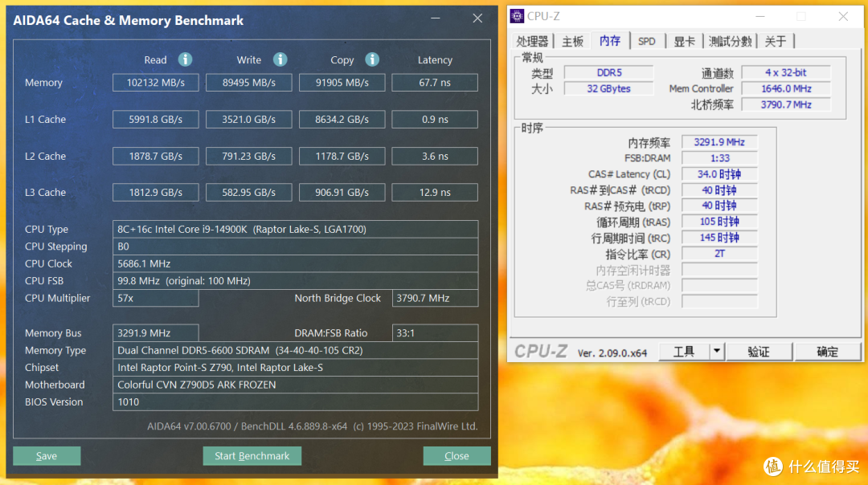Screen dimensions: 868x485
Task: Click 指令比率 (CR) 2T value
Action: [x=719, y=254]
